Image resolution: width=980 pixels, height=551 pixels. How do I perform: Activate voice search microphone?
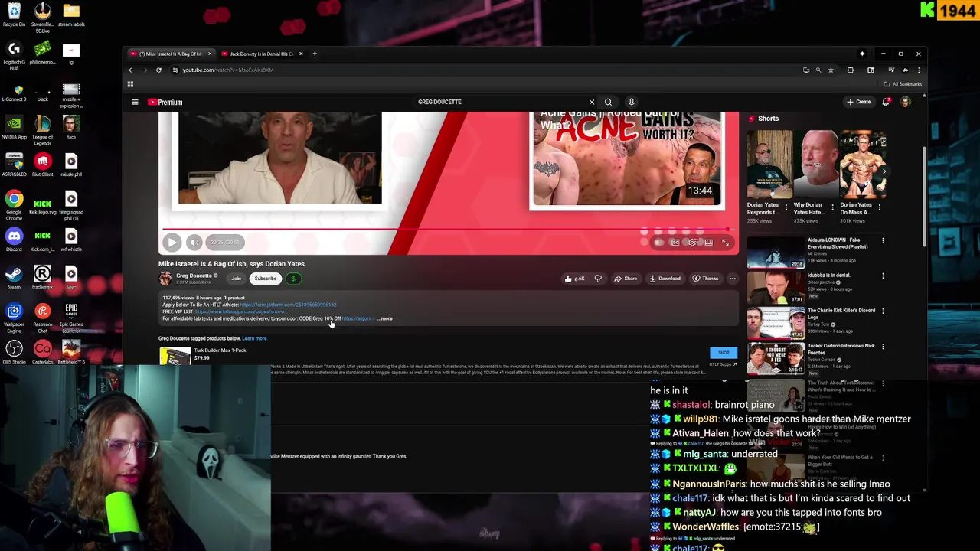[631, 102]
